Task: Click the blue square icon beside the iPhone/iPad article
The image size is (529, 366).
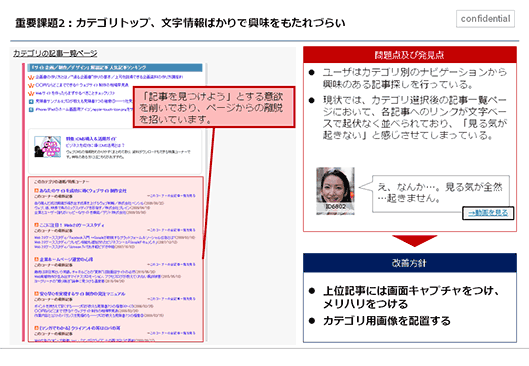Action: [31, 110]
